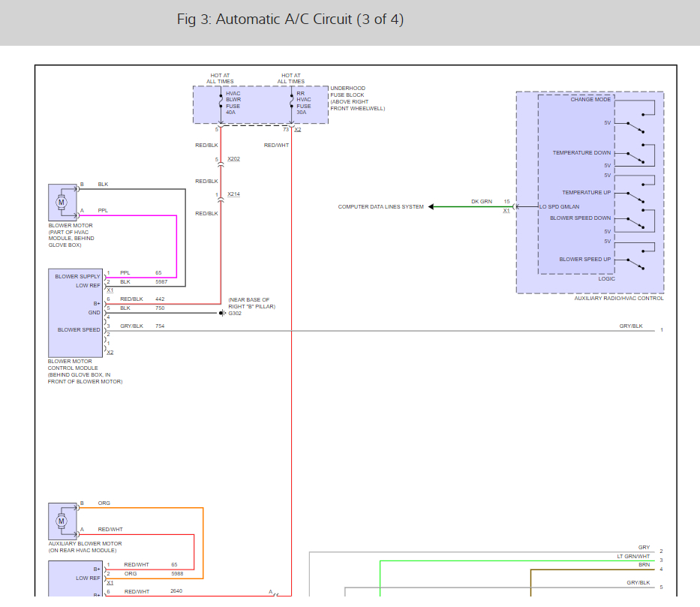The image size is (700, 607).
Task: Click the Blower Speed Up switch symbol
Action: point(635,265)
